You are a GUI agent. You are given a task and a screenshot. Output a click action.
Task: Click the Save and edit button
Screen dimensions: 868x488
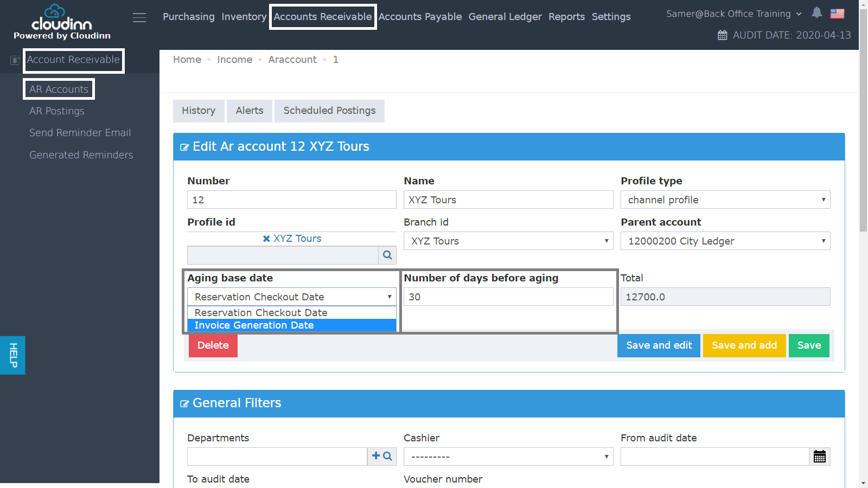point(659,345)
